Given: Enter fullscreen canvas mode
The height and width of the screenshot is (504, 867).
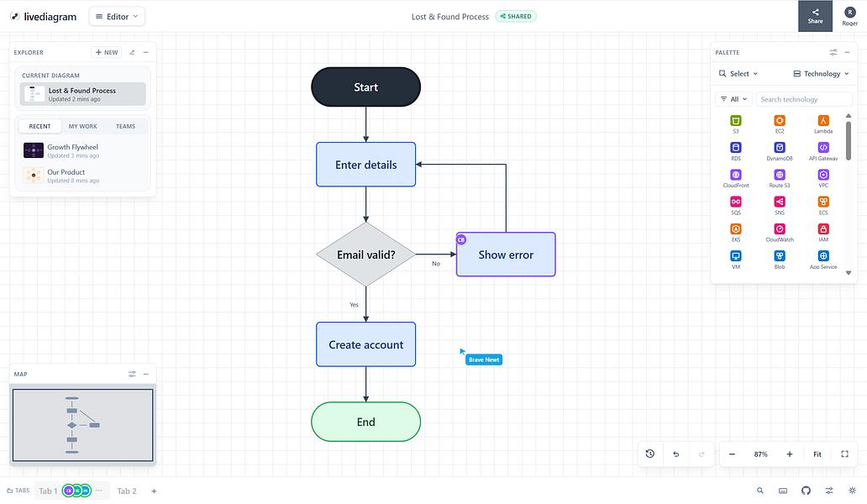Looking at the screenshot, I should [x=844, y=454].
